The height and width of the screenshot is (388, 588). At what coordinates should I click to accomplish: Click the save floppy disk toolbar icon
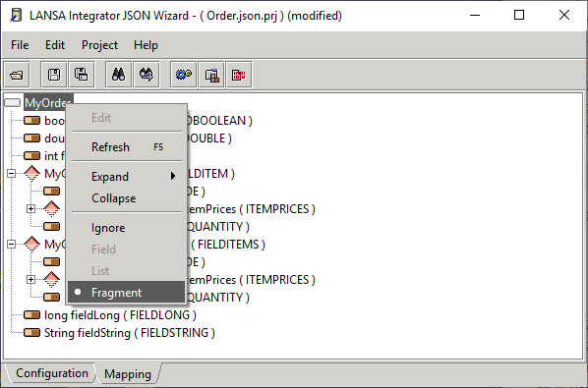(54, 75)
